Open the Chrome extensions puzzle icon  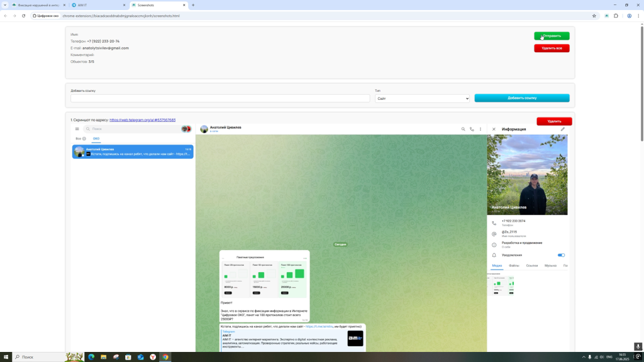point(616,16)
